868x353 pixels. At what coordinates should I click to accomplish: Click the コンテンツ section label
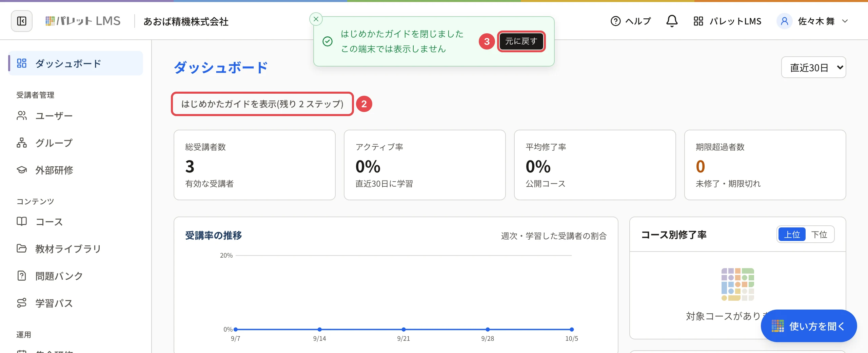[35, 201]
